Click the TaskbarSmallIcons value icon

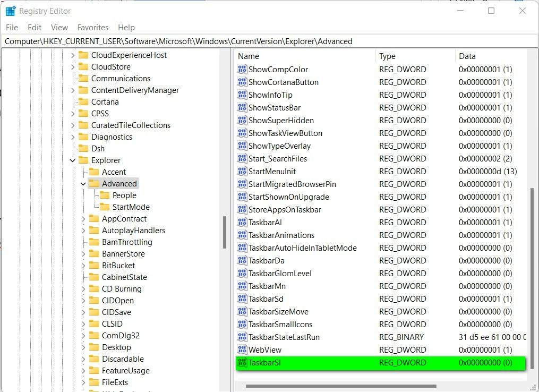[x=242, y=324]
